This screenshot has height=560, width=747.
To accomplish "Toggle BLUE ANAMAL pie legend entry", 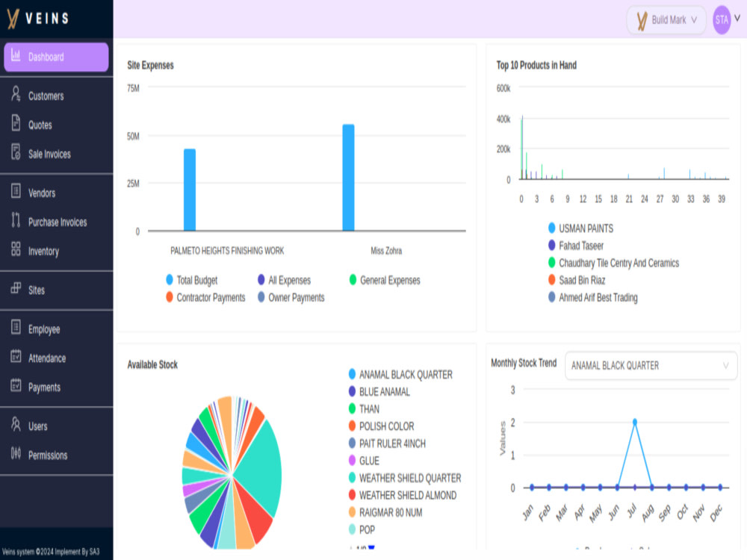I will [379, 392].
